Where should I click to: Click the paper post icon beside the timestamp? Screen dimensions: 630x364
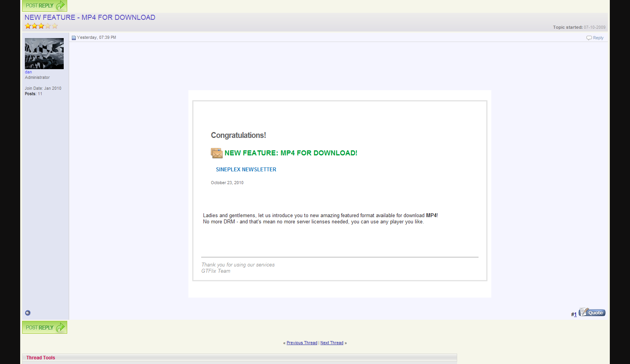point(74,37)
